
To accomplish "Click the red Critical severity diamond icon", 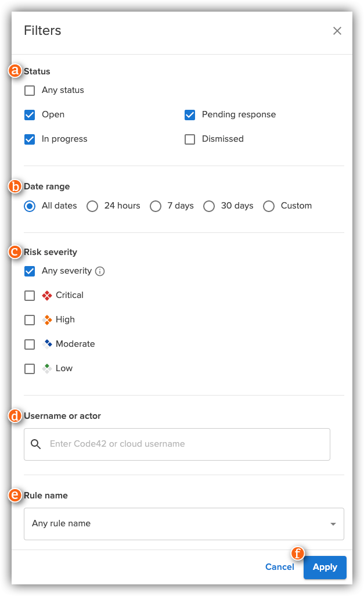I will [x=46, y=295].
